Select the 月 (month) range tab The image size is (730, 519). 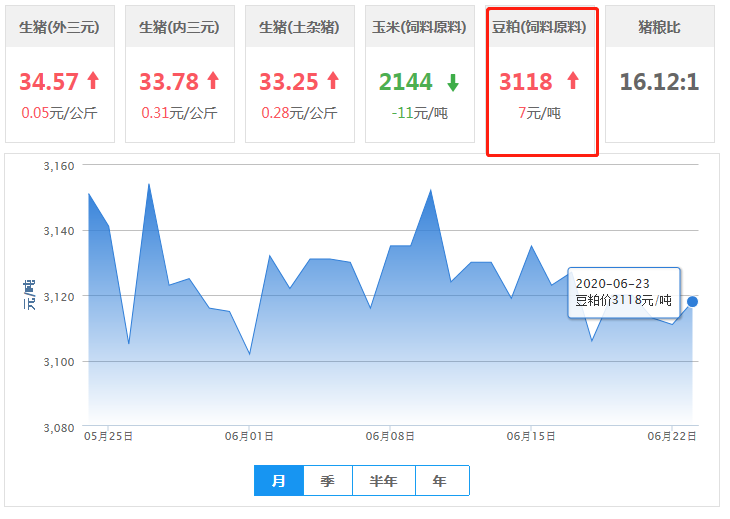(279, 481)
